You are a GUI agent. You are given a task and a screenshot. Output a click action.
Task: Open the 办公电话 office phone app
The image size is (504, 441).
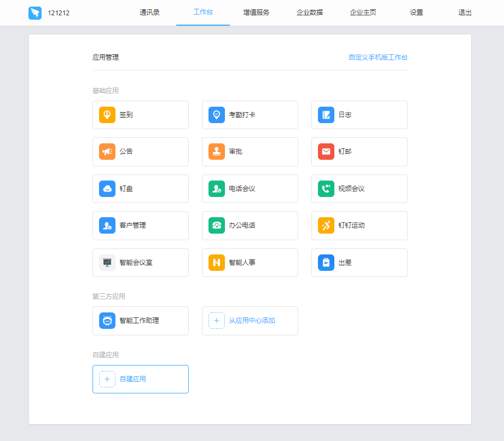pos(250,225)
